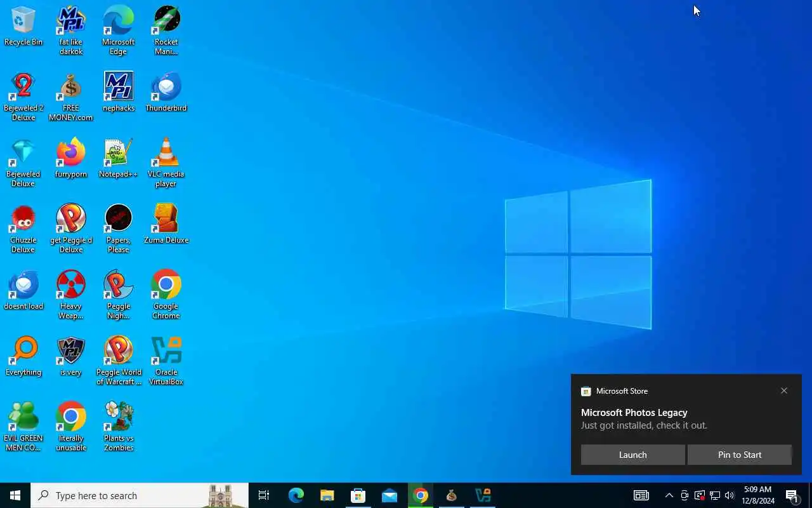Show hidden system tray icons
The image size is (812, 508).
[669, 495]
